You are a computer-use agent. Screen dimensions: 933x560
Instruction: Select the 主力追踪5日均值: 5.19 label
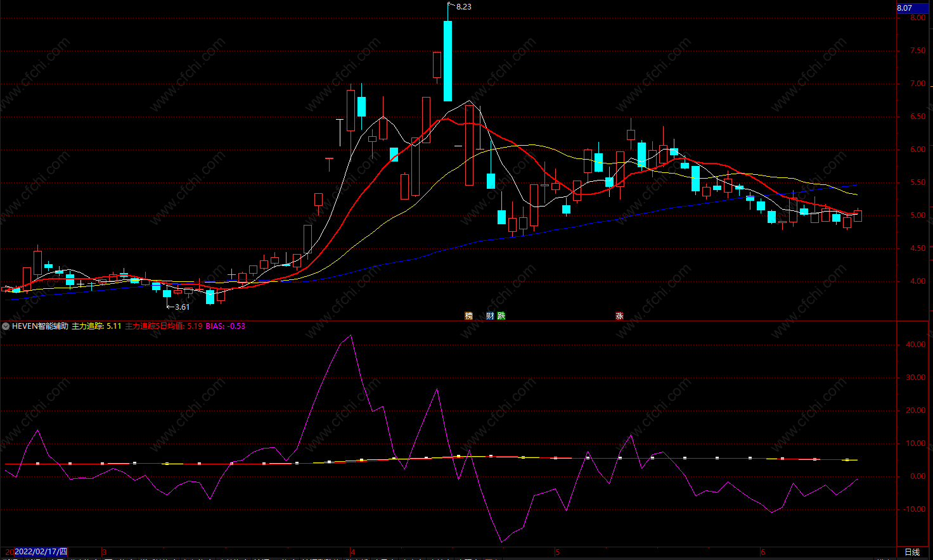pos(164,326)
